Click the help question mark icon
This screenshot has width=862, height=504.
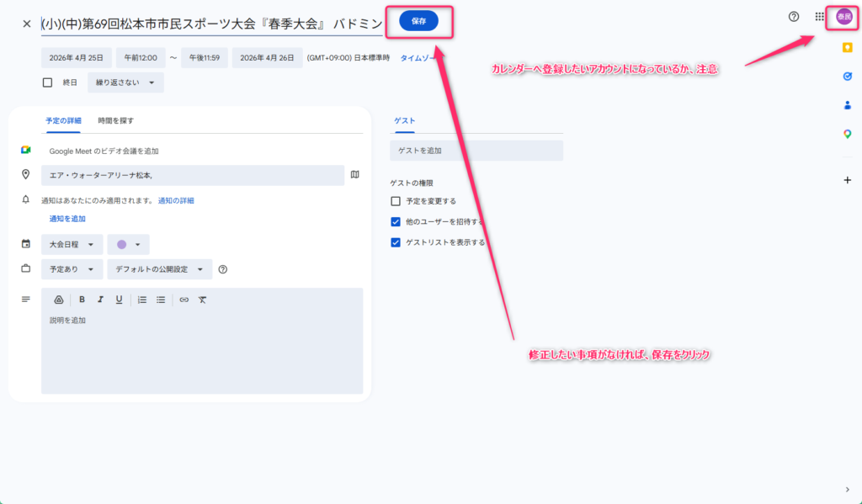point(793,17)
